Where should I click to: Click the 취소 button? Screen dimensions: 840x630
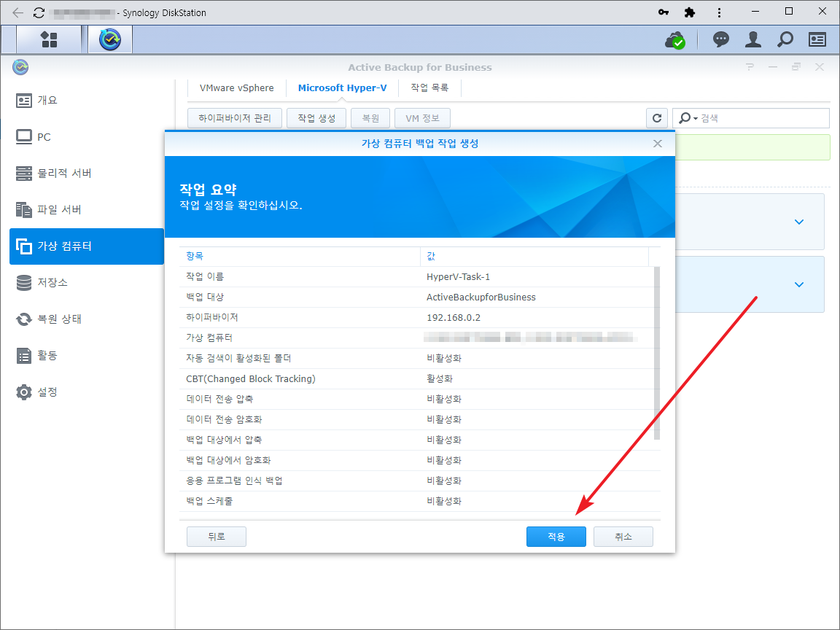click(623, 536)
